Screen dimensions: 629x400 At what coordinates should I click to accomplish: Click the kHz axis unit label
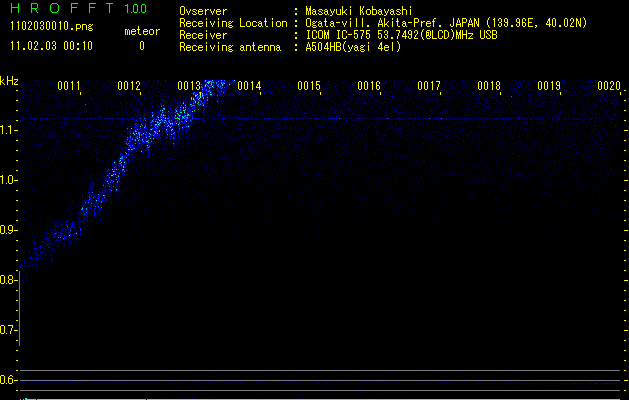[9, 81]
